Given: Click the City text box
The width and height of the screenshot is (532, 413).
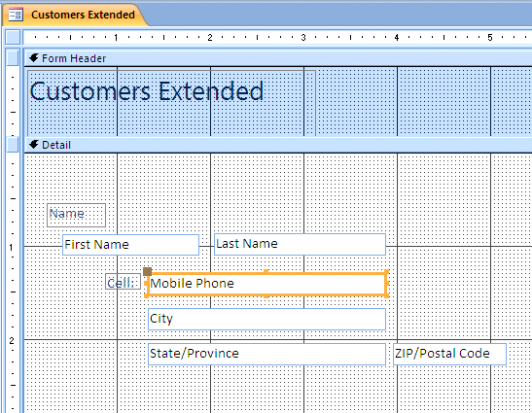Looking at the screenshot, I should click(267, 319).
